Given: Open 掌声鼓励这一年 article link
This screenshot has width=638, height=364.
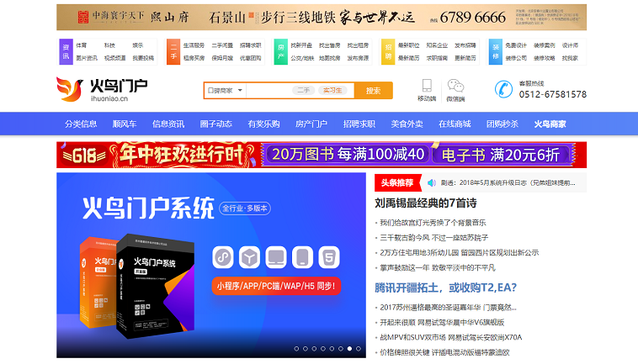Looking at the screenshot, I should 438,267.
